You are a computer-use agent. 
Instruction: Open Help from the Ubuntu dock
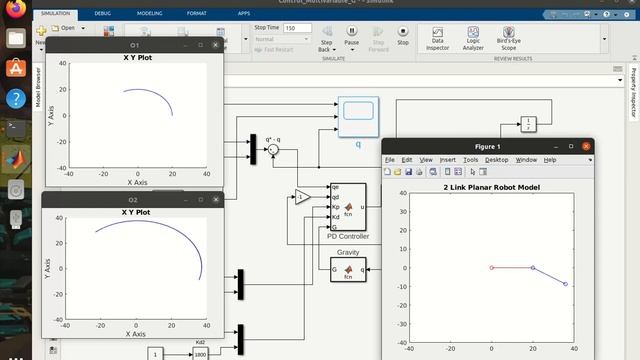click(16, 98)
